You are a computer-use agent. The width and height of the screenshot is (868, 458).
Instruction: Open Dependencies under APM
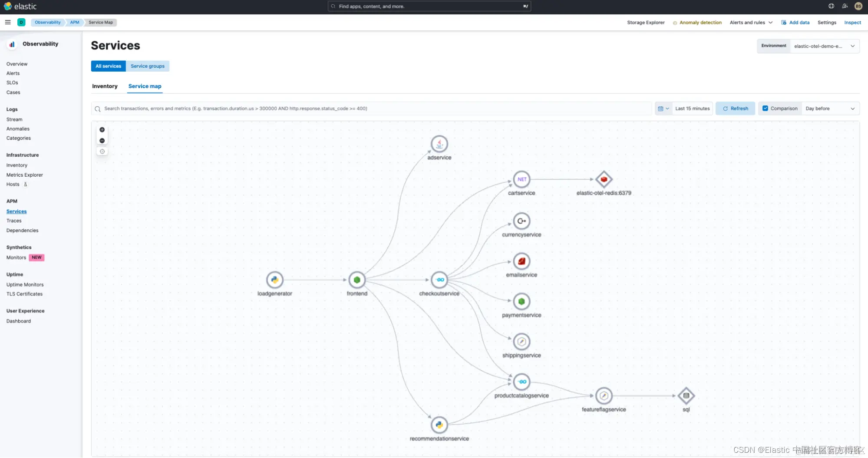pyautogui.click(x=23, y=231)
